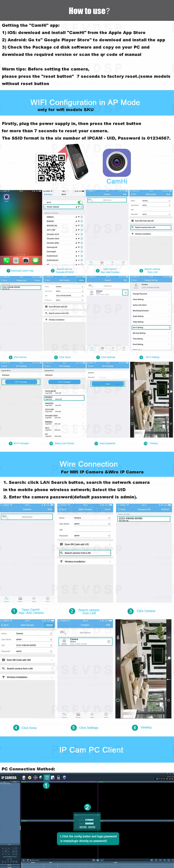Tap Add Camera row in Wire step 1
The image size is (174, 868).
point(27,517)
